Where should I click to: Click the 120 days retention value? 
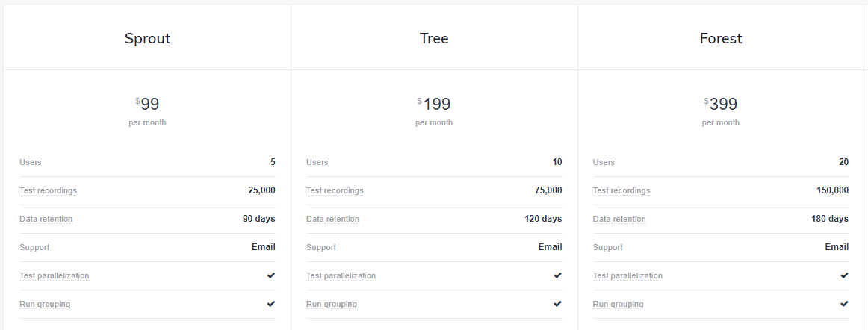coord(543,219)
